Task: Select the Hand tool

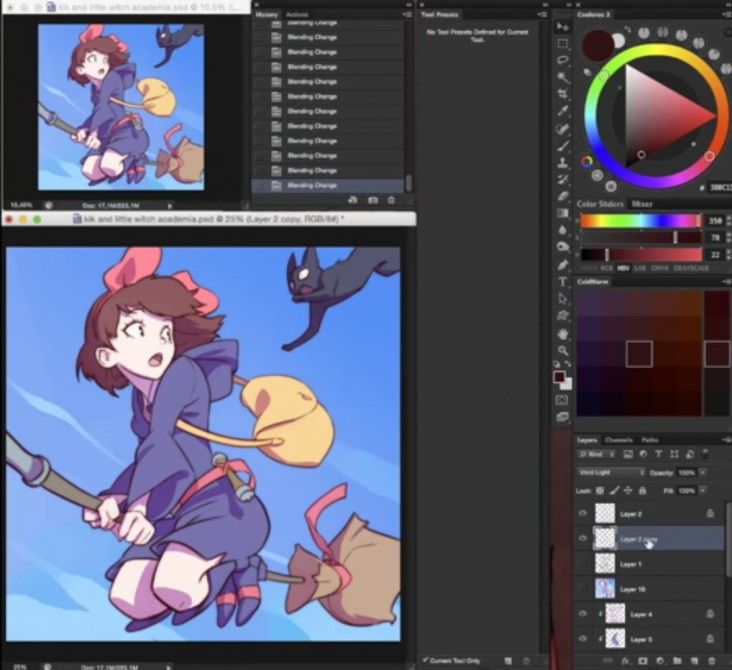Action: pyautogui.click(x=563, y=334)
